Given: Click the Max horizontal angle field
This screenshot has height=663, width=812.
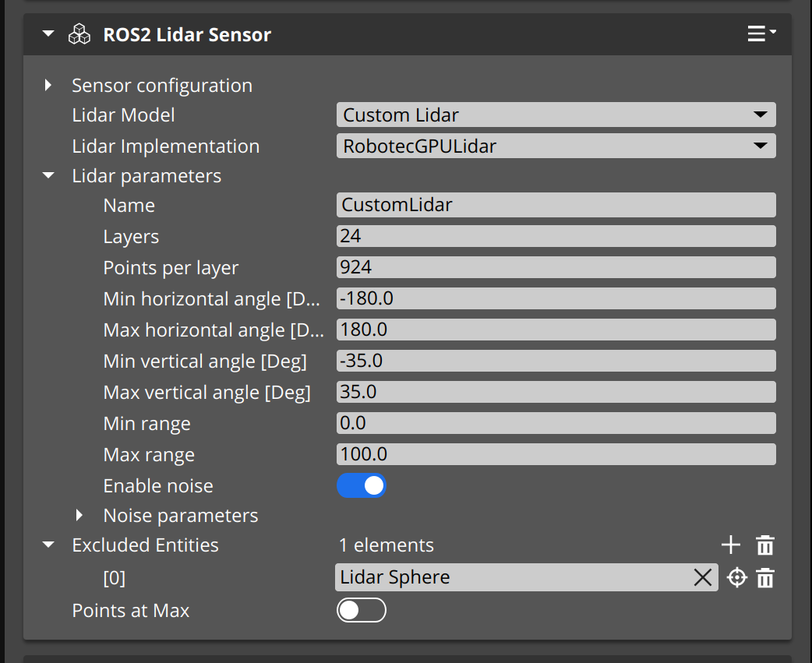Looking at the screenshot, I should coord(556,330).
